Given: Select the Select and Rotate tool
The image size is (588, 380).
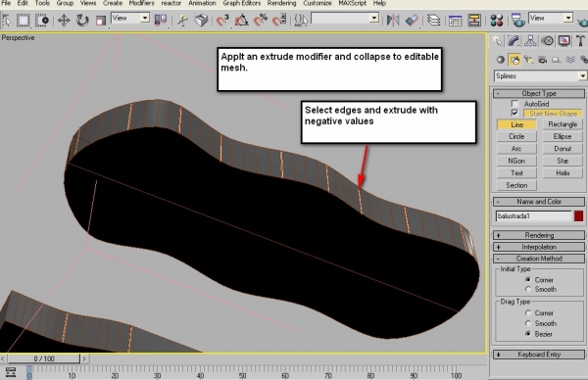Looking at the screenshot, I should coord(82,20).
